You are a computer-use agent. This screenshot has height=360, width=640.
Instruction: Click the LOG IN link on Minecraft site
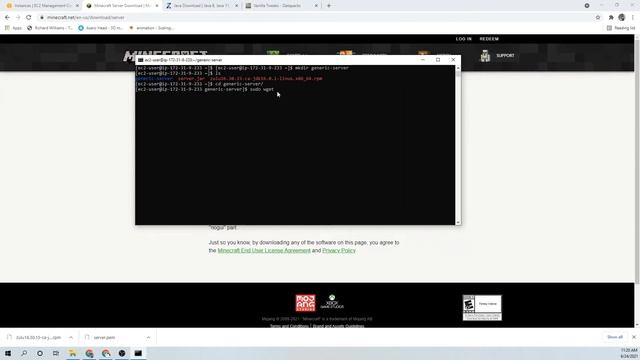coord(463,39)
